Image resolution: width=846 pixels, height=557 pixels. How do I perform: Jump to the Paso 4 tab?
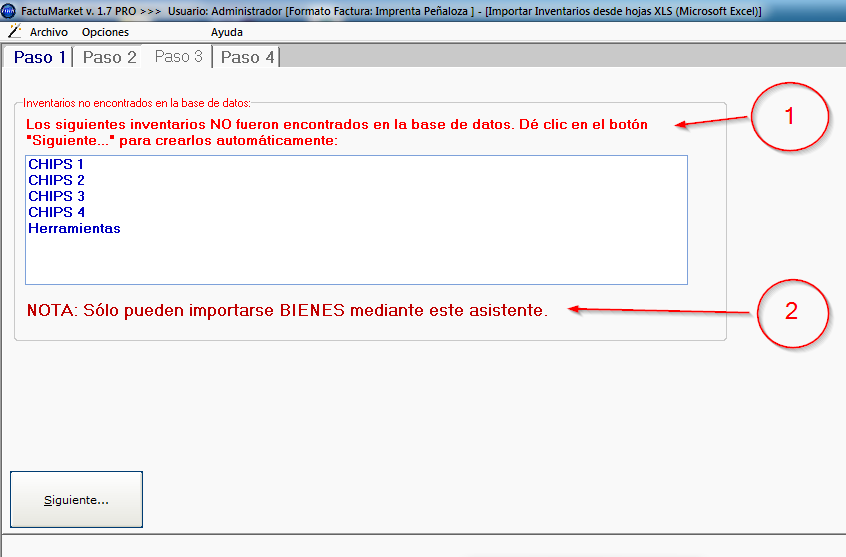point(247,57)
